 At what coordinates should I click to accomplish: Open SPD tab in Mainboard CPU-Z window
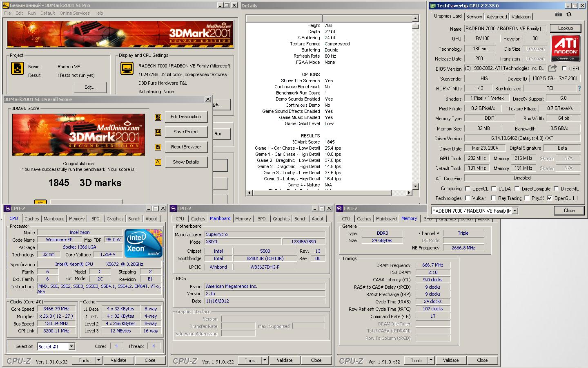click(x=262, y=219)
